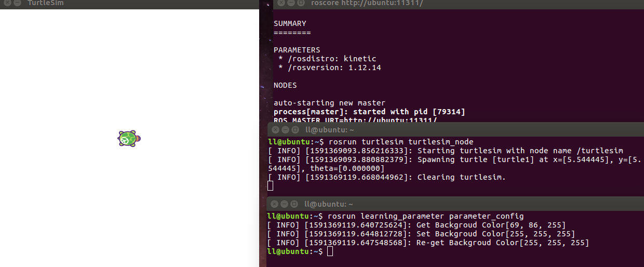
Task: Click timestamp [1591369119.640725624] in bottom terminal
Action: [x=358, y=225]
